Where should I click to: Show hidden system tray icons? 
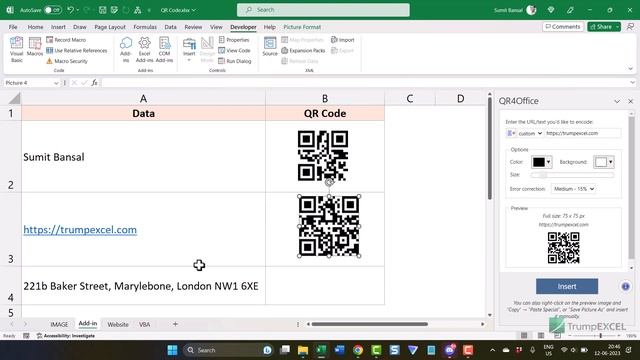point(493,350)
